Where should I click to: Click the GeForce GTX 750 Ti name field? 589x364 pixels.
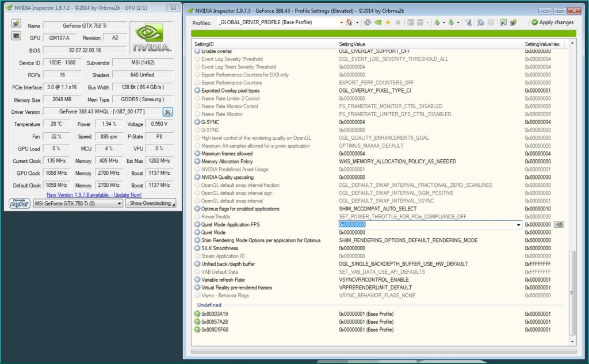pyautogui.click(x=85, y=25)
